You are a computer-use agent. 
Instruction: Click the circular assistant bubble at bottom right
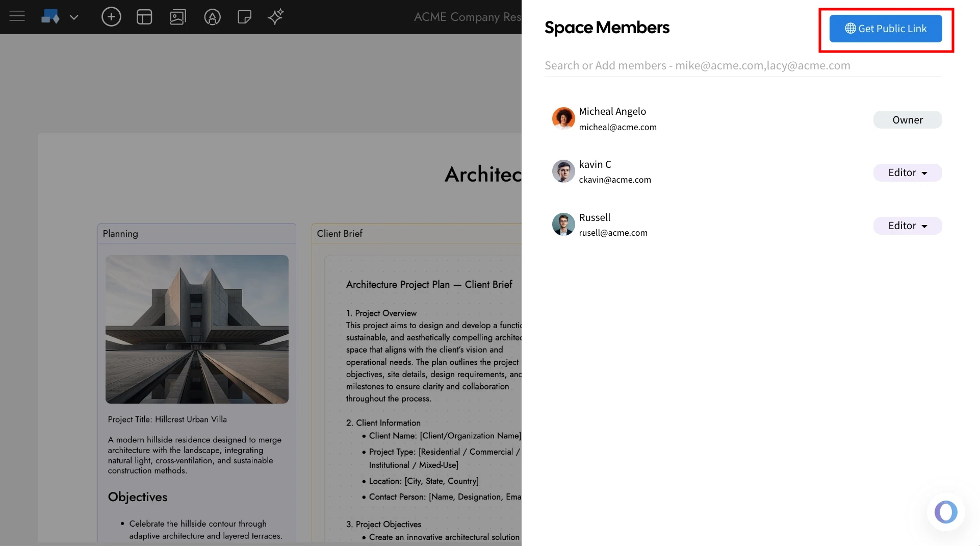[x=946, y=512]
